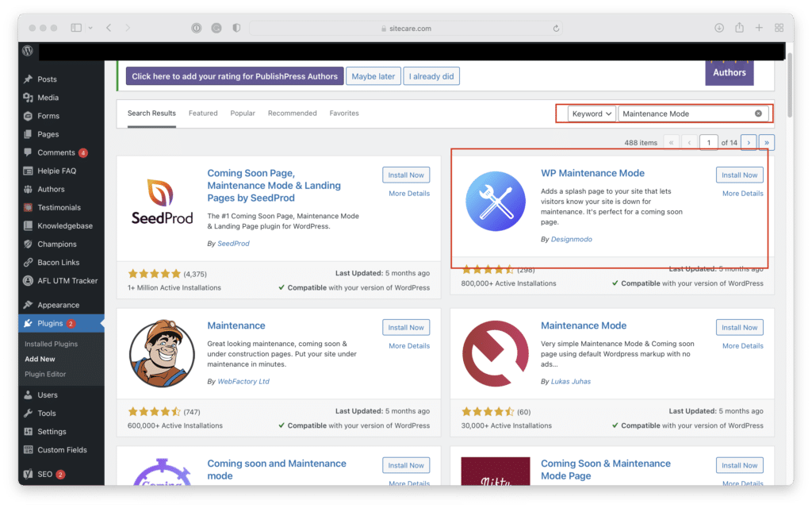Click the Yoast SEO icon
This screenshot has height=508, width=812.
pyautogui.click(x=28, y=474)
